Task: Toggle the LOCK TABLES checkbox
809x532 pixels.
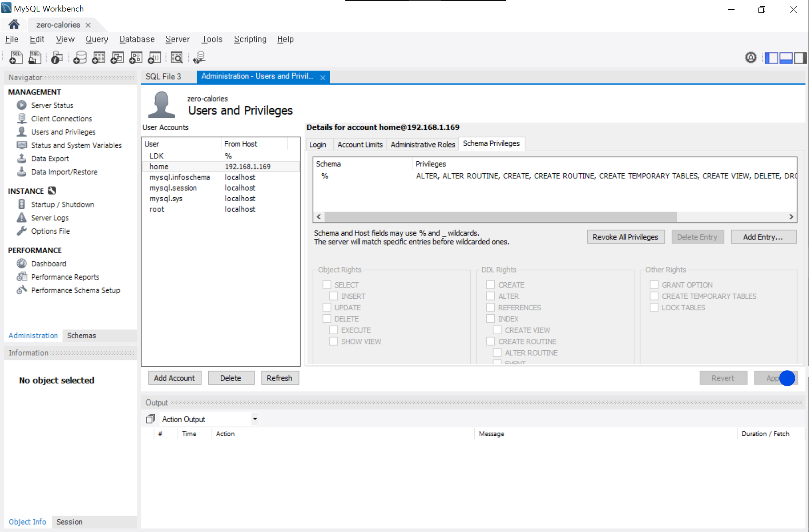Action: tap(654, 307)
